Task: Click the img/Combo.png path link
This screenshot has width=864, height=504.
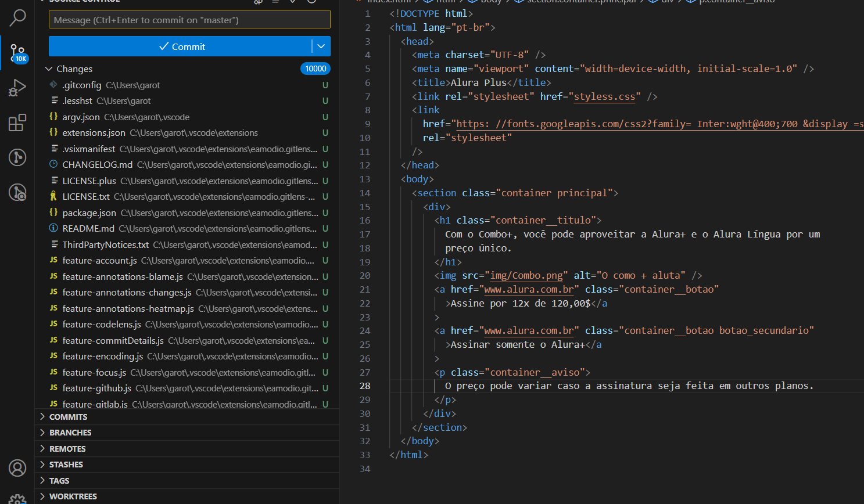Action: tap(526, 275)
